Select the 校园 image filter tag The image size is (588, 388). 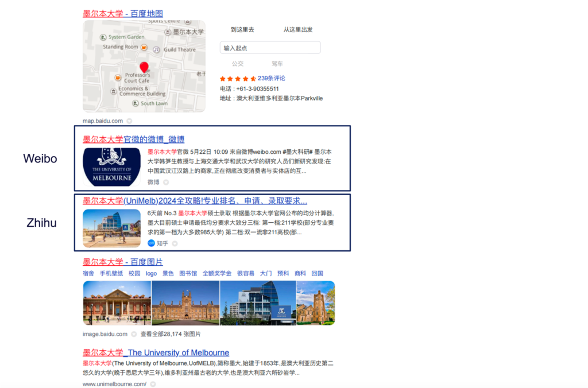pyautogui.click(x=134, y=273)
